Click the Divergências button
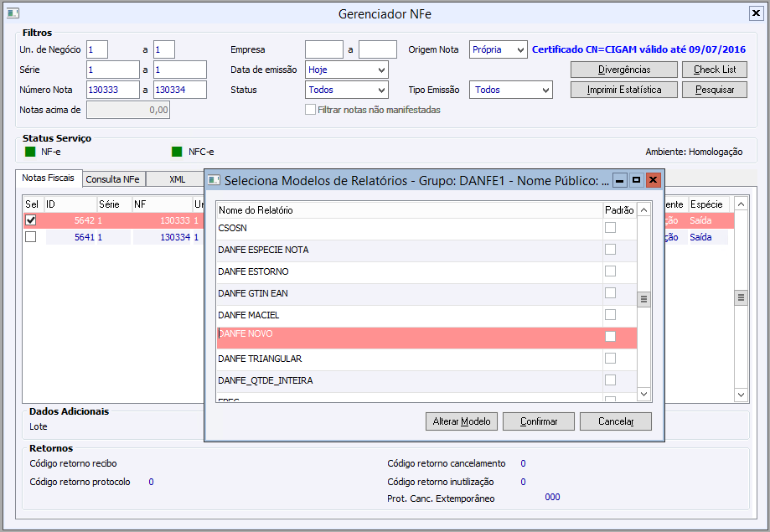Image resolution: width=770 pixels, height=532 pixels. tap(623, 70)
